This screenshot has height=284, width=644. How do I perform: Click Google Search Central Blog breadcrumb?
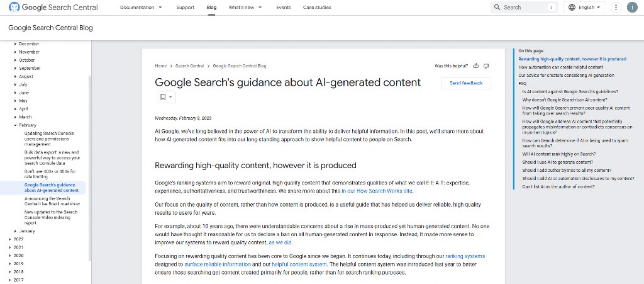tap(240, 65)
